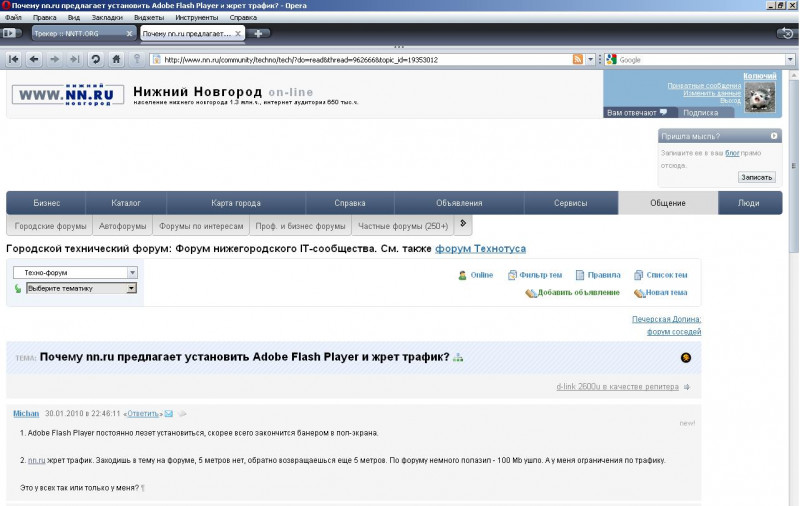
Task: Go back to the previous page
Action: pos(34,60)
